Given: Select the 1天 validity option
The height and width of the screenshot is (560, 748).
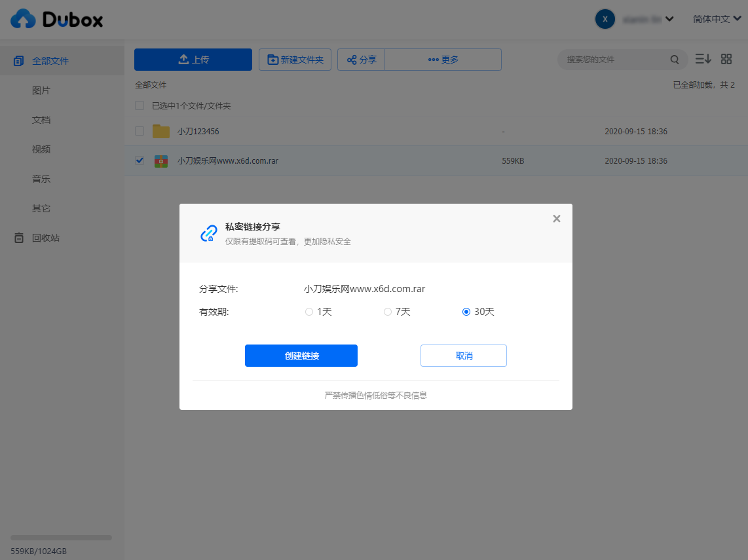Looking at the screenshot, I should (x=309, y=312).
